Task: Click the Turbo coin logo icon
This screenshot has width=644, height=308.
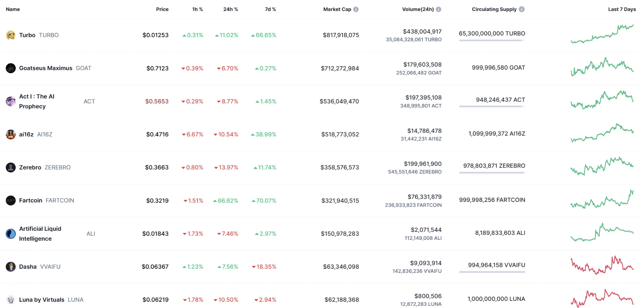Action: tap(11, 35)
